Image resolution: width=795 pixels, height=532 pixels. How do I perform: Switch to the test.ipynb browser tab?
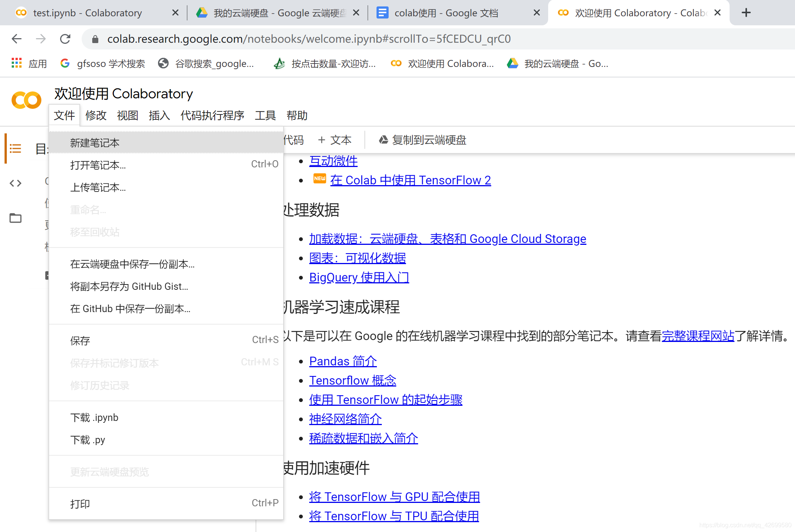87,13
